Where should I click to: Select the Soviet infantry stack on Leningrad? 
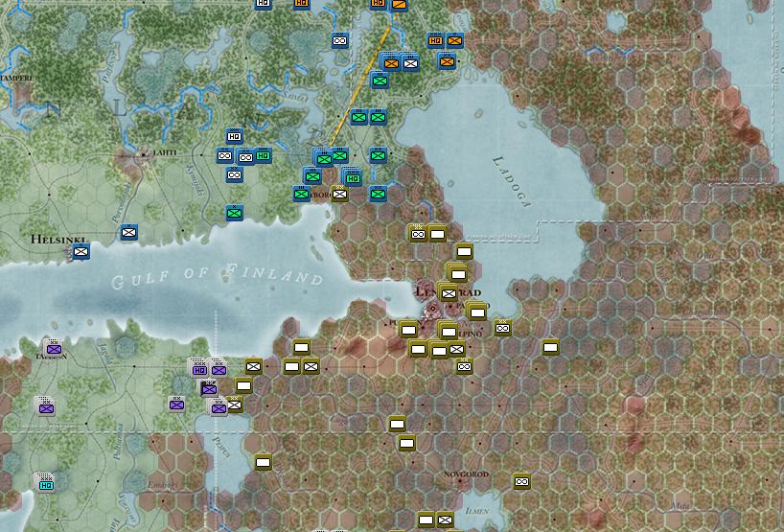pyautogui.click(x=448, y=293)
